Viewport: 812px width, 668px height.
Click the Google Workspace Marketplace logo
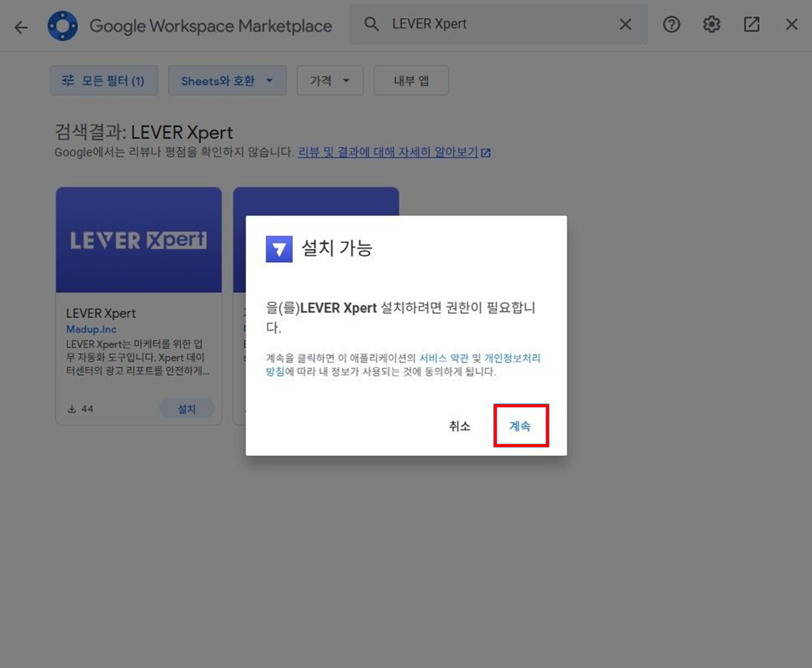click(63, 26)
